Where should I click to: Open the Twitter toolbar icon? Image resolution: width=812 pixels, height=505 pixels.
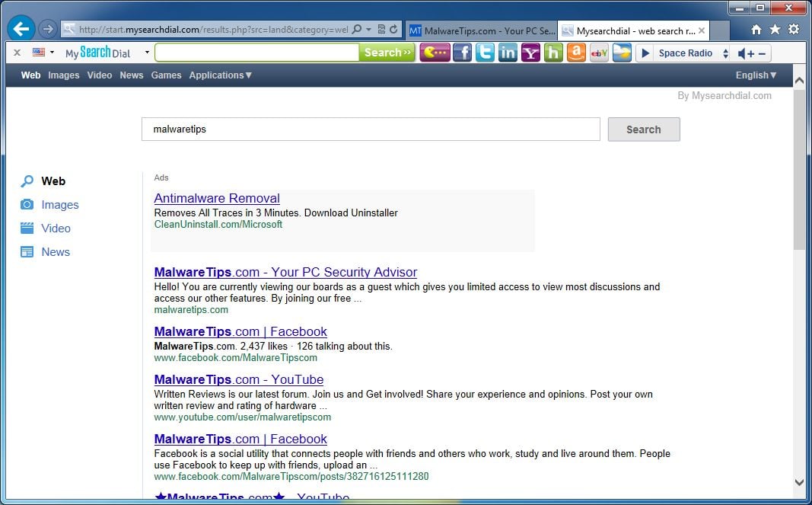[485, 53]
